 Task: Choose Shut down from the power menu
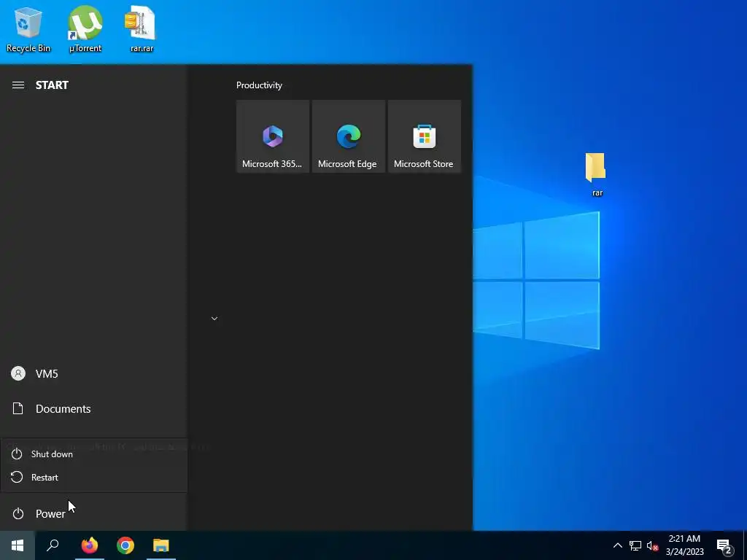[93, 454]
